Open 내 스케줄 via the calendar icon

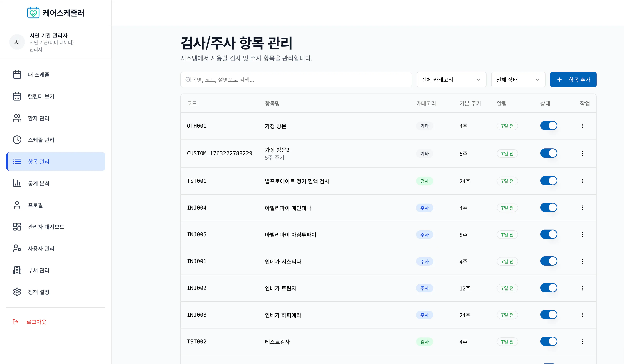17,75
